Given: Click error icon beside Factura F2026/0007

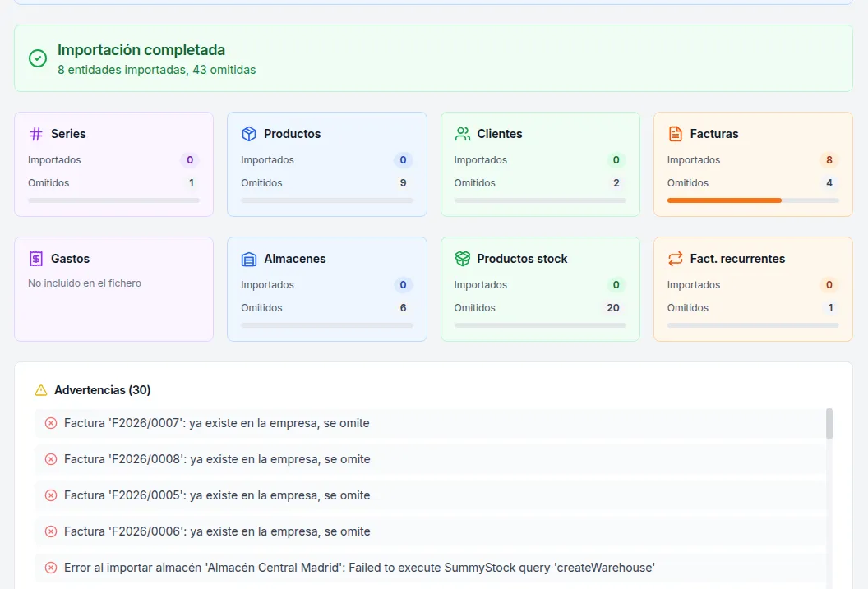Looking at the screenshot, I should tap(51, 423).
